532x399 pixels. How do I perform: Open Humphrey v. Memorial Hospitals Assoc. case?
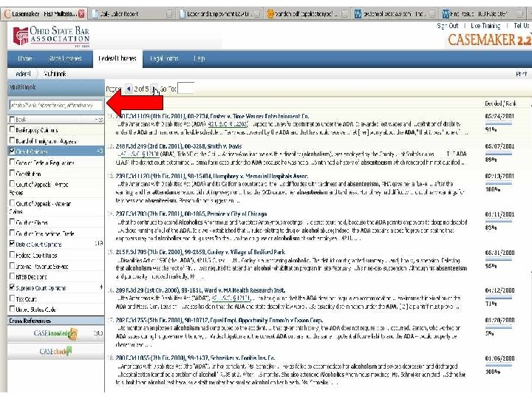point(212,176)
